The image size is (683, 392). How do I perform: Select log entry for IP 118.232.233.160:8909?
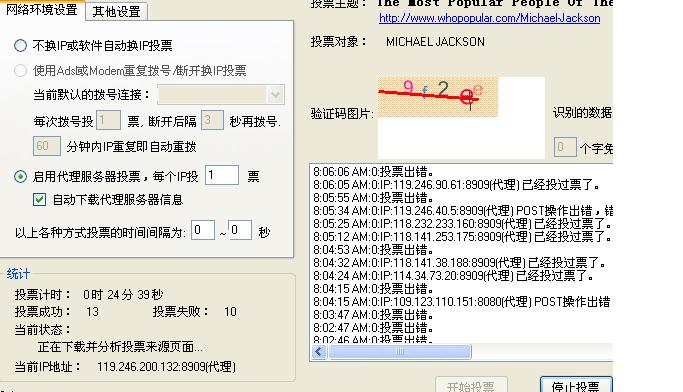point(462,224)
